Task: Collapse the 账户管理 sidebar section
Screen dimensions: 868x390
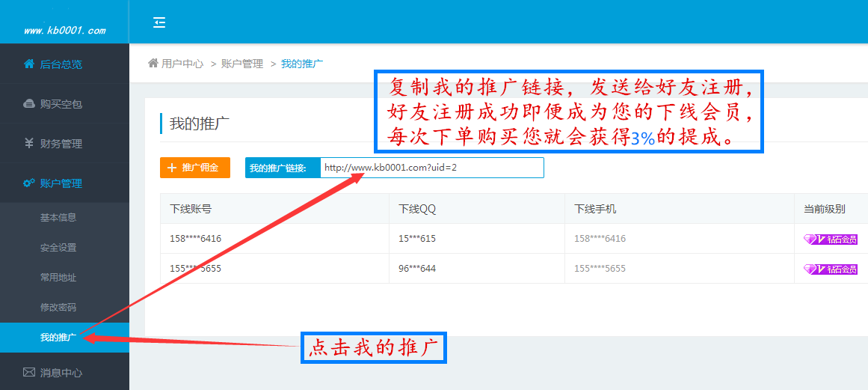Action: coord(61,183)
